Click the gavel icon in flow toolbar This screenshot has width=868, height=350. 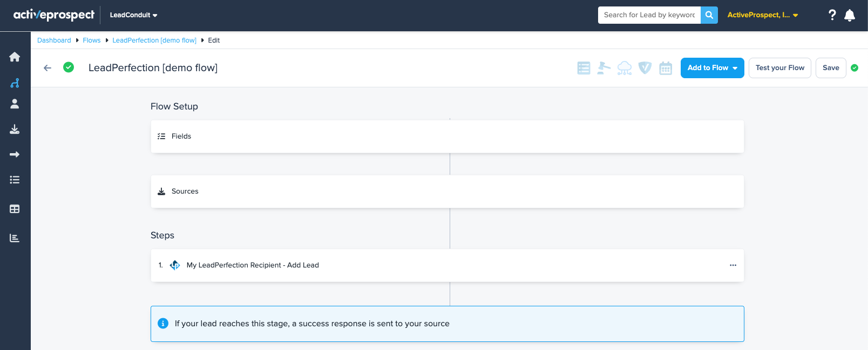(603, 68)
